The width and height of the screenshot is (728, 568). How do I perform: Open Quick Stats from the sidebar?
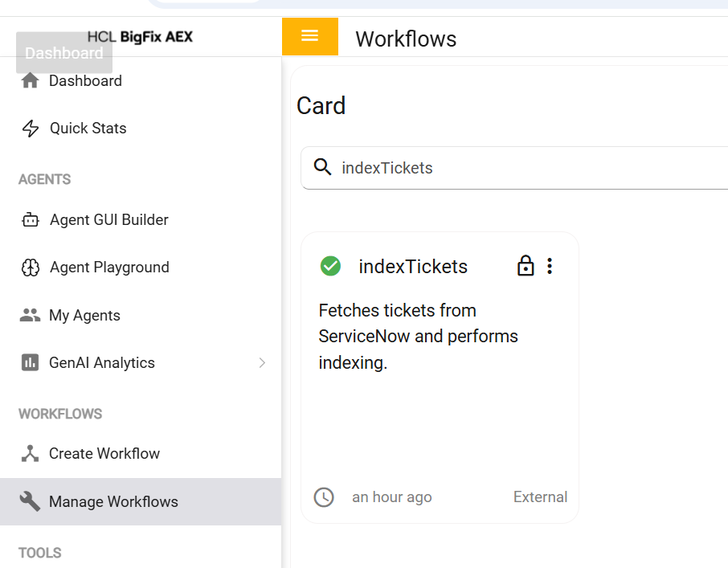(88, 129)
